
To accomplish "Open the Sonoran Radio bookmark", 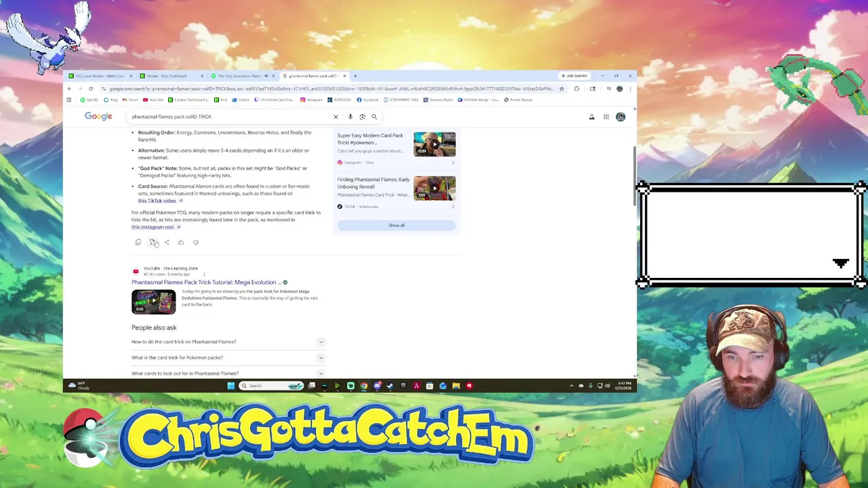I will (x=439, y=100).
